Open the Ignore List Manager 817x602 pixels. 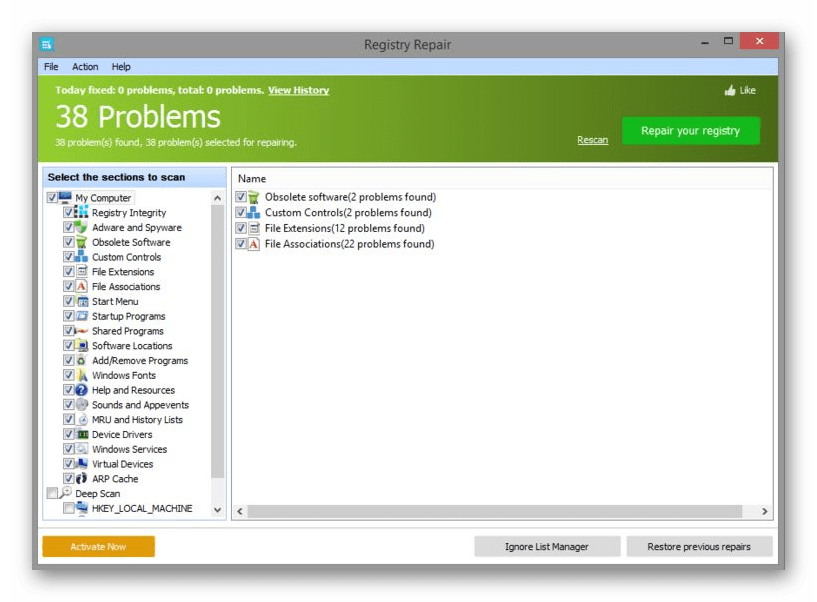click(547, 547)
